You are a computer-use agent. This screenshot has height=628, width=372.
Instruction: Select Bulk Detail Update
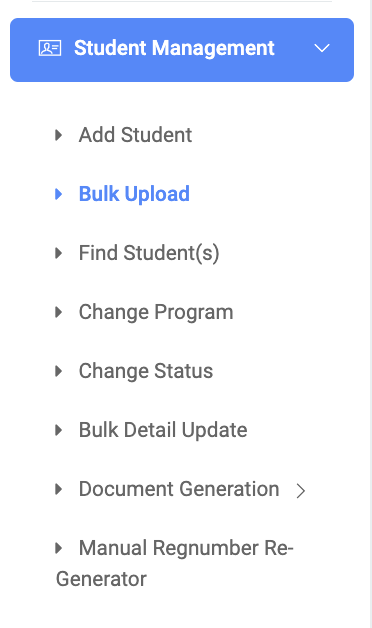(x=163, y=430)
